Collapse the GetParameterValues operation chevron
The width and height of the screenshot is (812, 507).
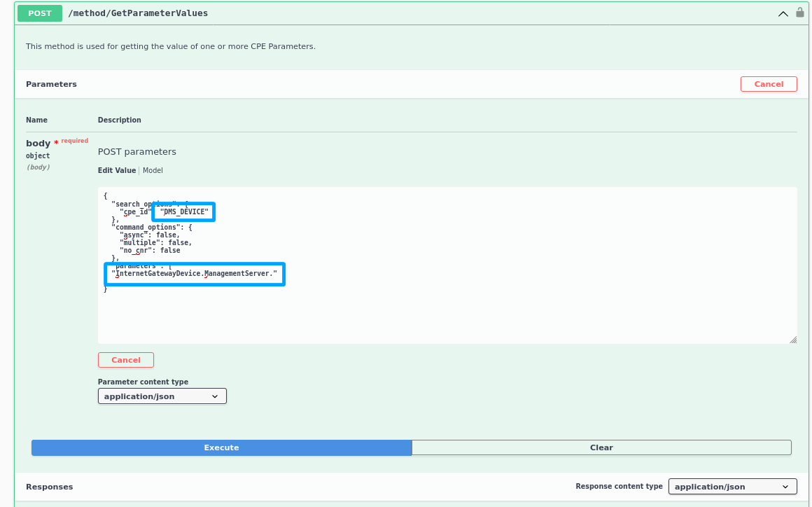coord(783,13)
